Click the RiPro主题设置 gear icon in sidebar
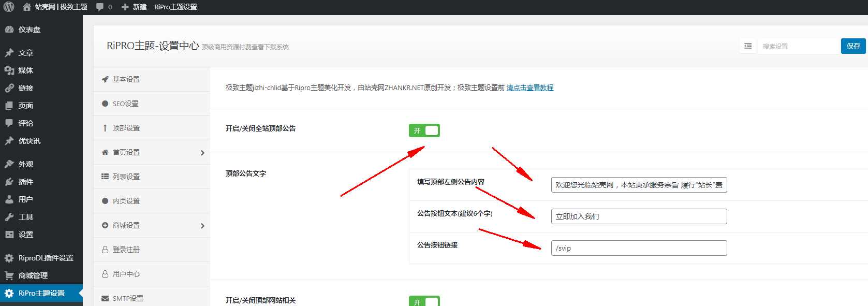Viewport: 868px width, 306px height. pos(9,293)
